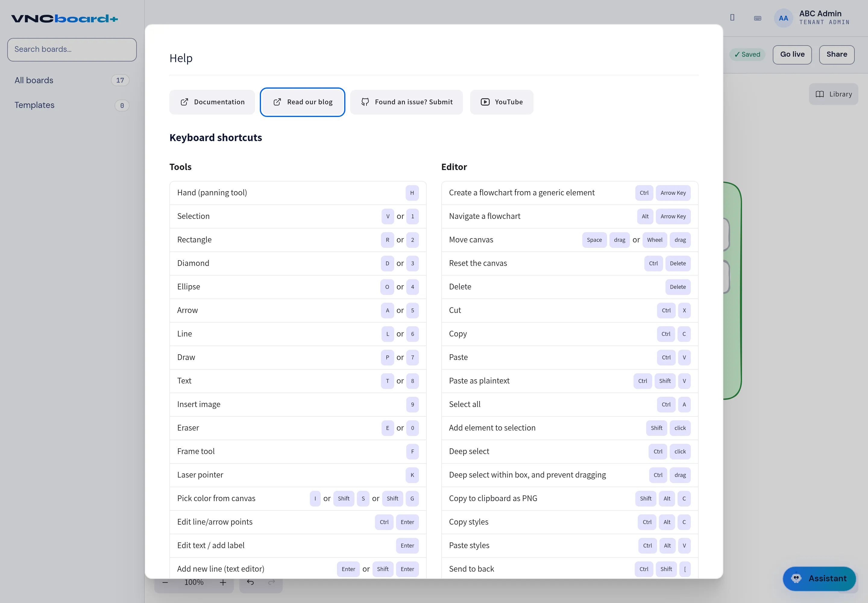Viewport: 868px width, 603px height.
Task: Focus the Search boards field
Action: [x=72, y=49]
